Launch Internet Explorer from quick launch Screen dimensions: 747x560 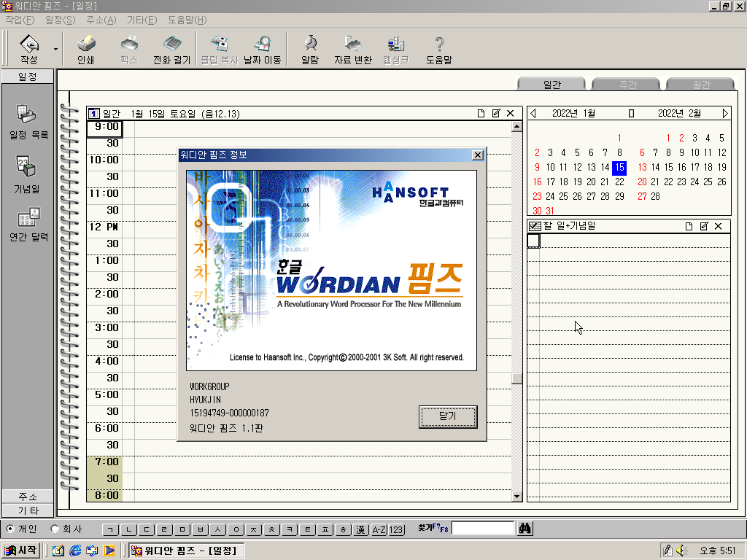click(75, 551)
